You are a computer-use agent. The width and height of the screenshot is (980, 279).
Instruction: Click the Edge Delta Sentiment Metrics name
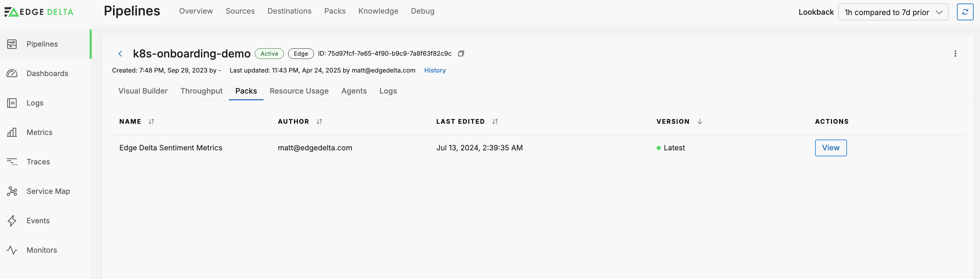(x=171, y=148)
